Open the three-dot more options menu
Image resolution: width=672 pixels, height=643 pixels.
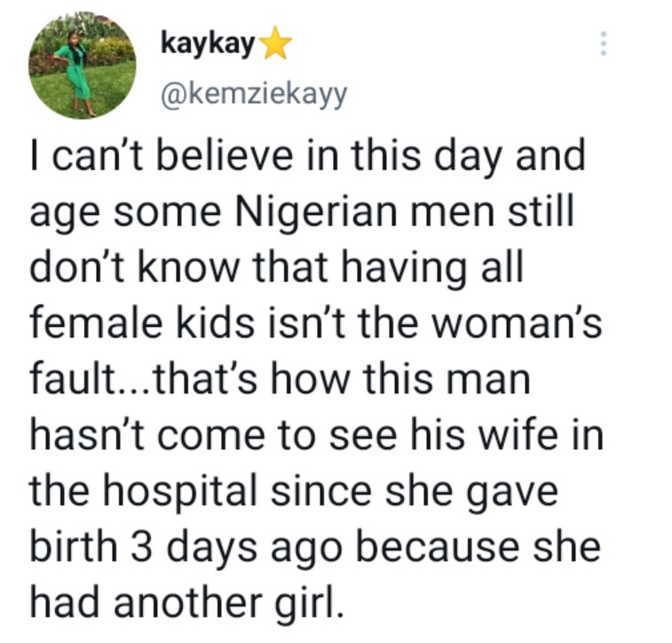click(x=604, y=44)
